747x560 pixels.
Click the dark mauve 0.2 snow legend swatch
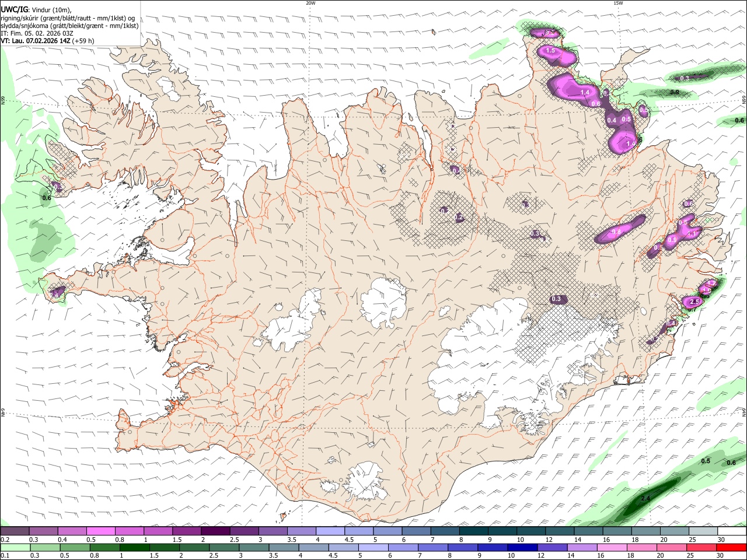click(x=15, y=531)
